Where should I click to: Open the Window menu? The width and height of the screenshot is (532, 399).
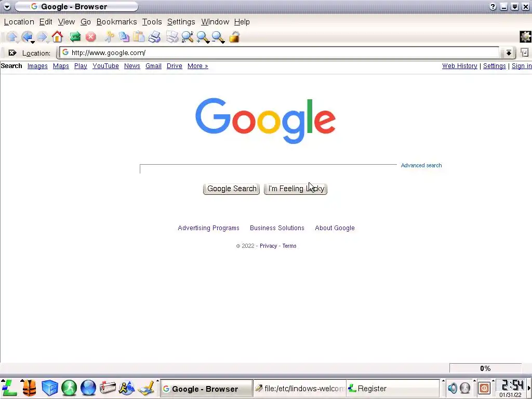pyautogui.click(x=215, y=22)
